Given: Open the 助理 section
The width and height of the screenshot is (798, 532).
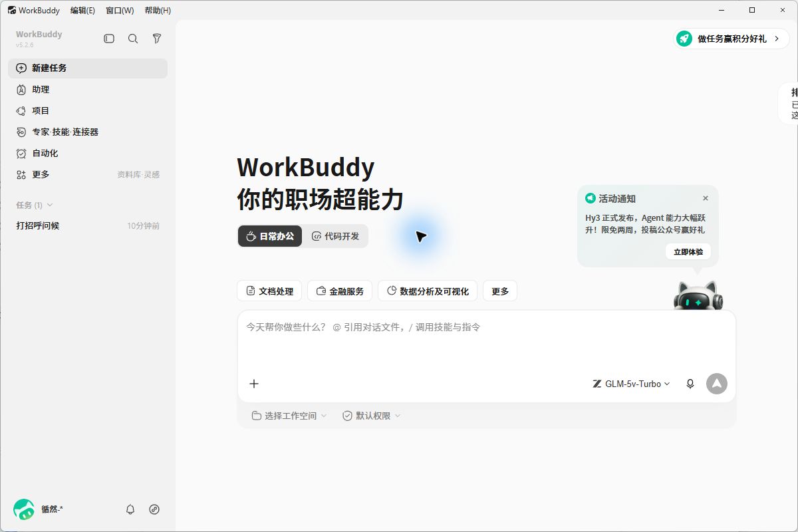Looking at the screenshot, I should click(x=88, y=89).
